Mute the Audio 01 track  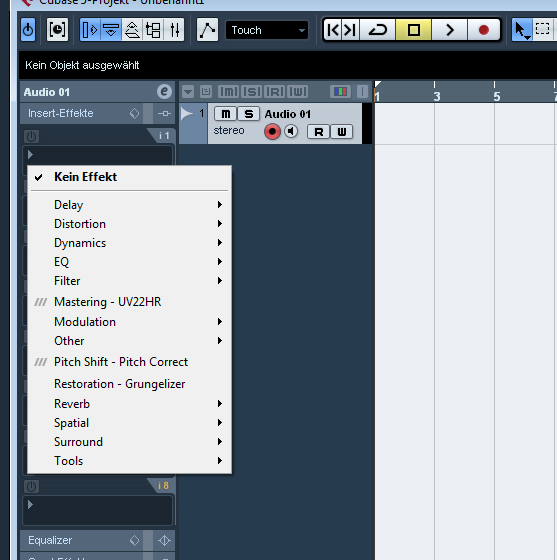coord(225,114)
